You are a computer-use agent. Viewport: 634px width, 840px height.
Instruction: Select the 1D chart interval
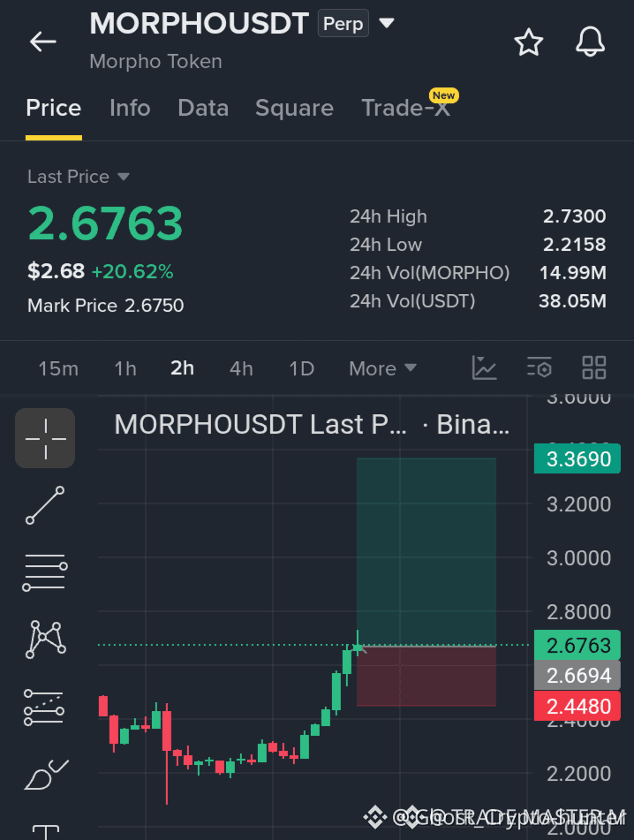point(301,368)
